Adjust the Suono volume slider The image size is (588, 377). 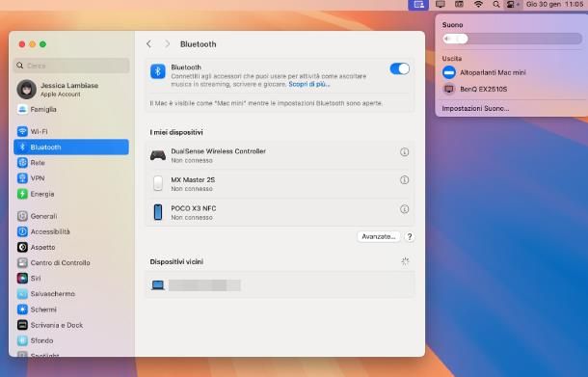(x=512, y=39)
